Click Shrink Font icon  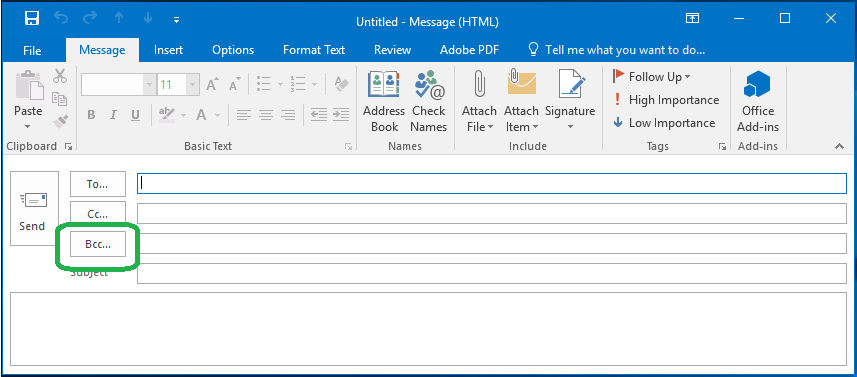coord(234,85)
